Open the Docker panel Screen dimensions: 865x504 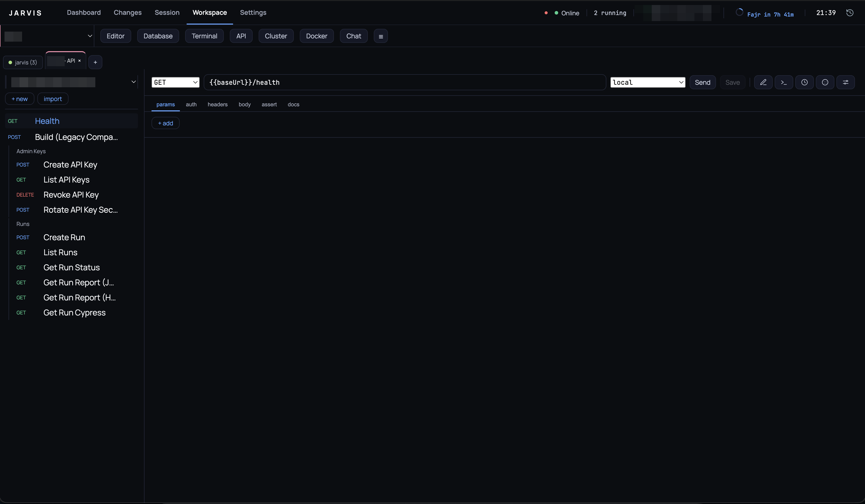(317, 36)
